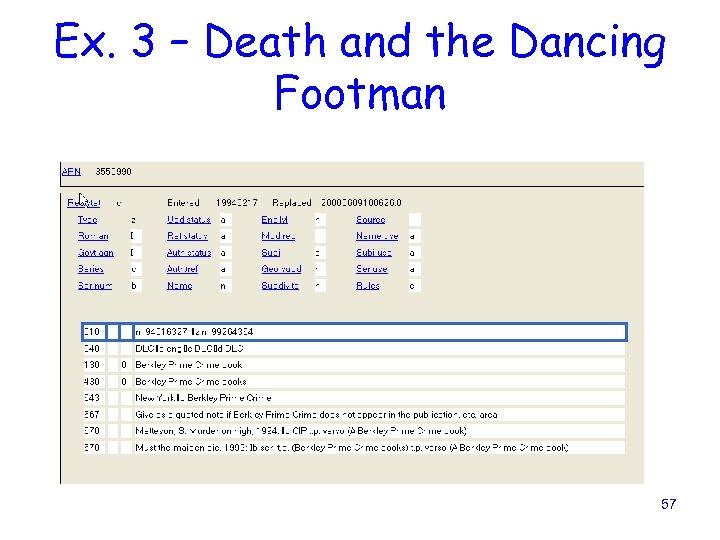
Task: Click the slide page number 57
Action: click(669, 504)
